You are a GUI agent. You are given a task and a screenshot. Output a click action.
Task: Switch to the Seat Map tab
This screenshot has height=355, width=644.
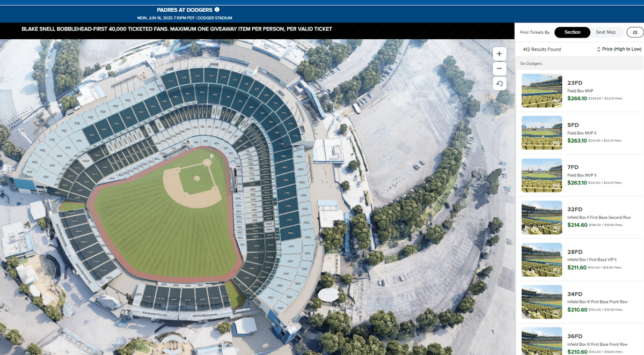tap(606, 32)
